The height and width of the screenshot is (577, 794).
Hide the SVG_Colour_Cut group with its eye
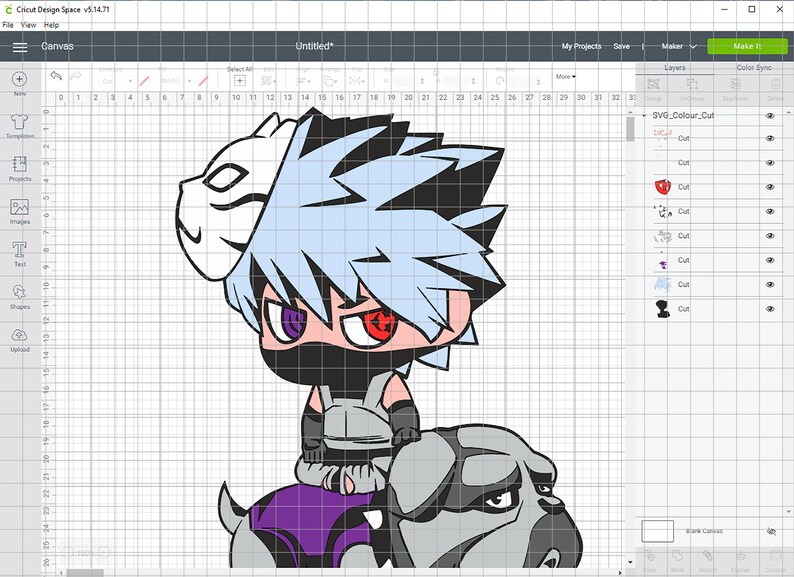tap(770, 116)
